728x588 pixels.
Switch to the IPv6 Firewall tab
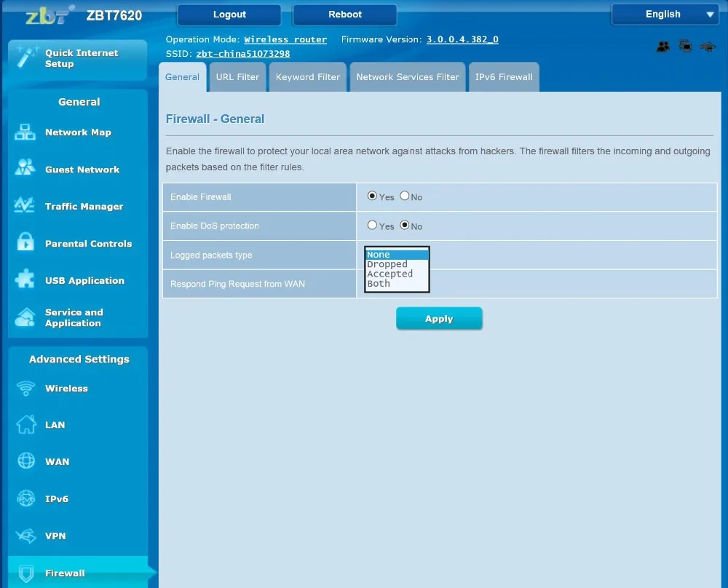tap(504, 77)
